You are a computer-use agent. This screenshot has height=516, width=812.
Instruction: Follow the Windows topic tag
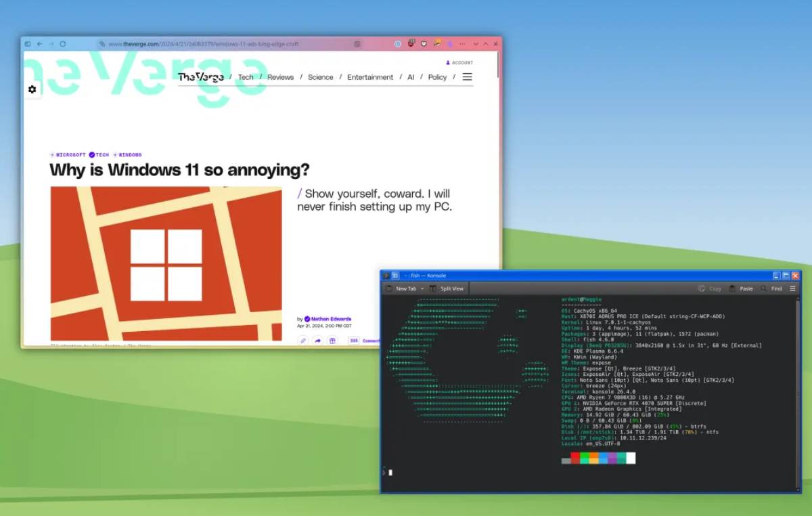tap(127, 155)
